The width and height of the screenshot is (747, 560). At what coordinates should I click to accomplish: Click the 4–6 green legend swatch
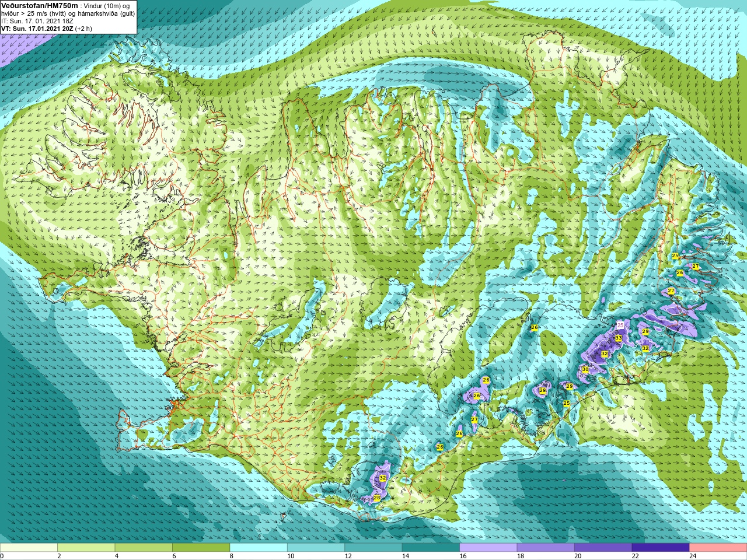[144, 548]
